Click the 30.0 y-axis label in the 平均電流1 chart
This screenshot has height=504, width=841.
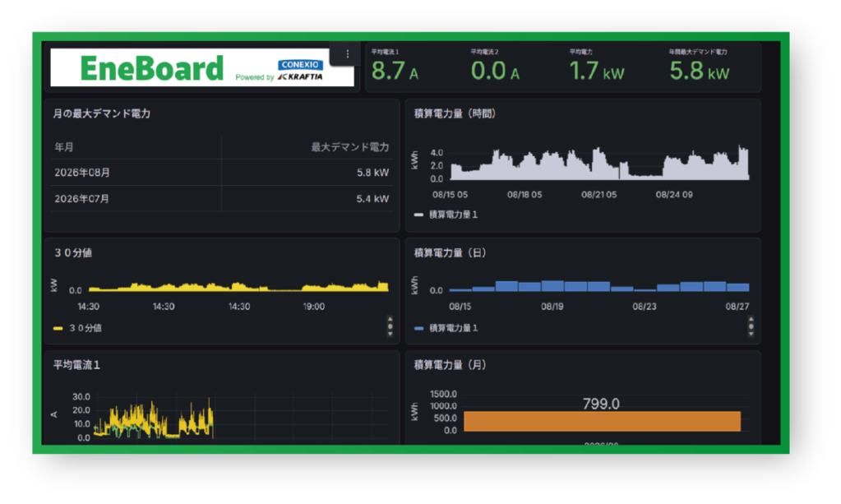pyautogui.click(x=81, y=397)
